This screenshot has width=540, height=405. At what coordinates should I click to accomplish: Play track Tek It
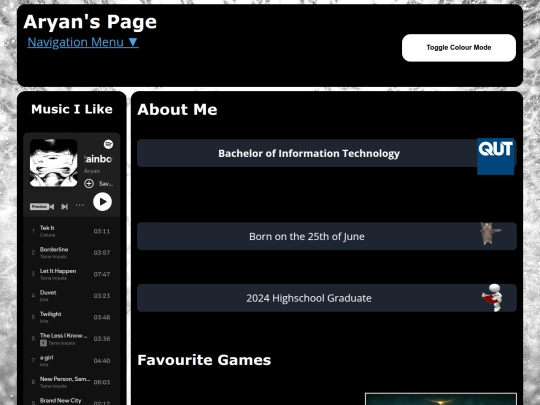(x=72, y=231)
